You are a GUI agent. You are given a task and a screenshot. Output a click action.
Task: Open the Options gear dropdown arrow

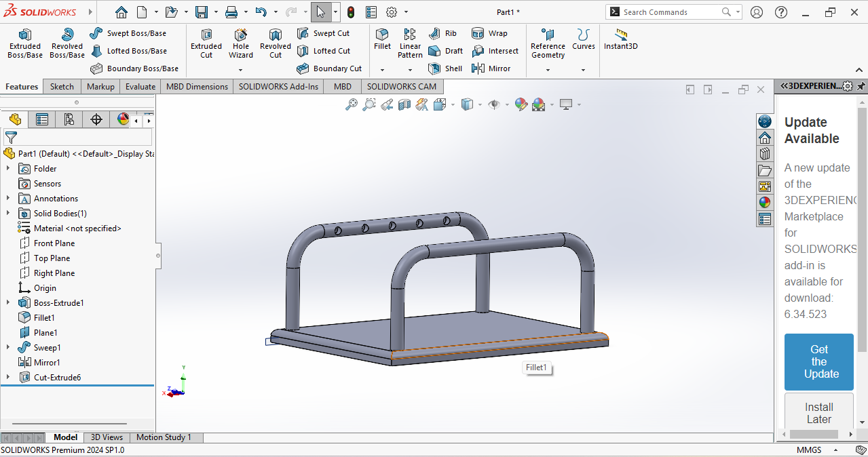[406, 12]
